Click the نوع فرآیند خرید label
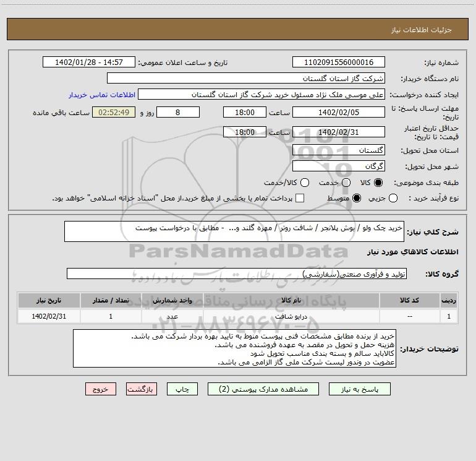The height and width of the screenshot is (461, 476). coord(433,198)
